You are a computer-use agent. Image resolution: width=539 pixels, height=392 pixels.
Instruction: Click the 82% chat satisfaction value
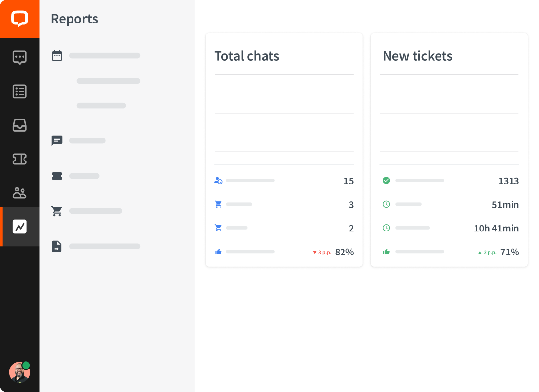[x=344, y=252]
